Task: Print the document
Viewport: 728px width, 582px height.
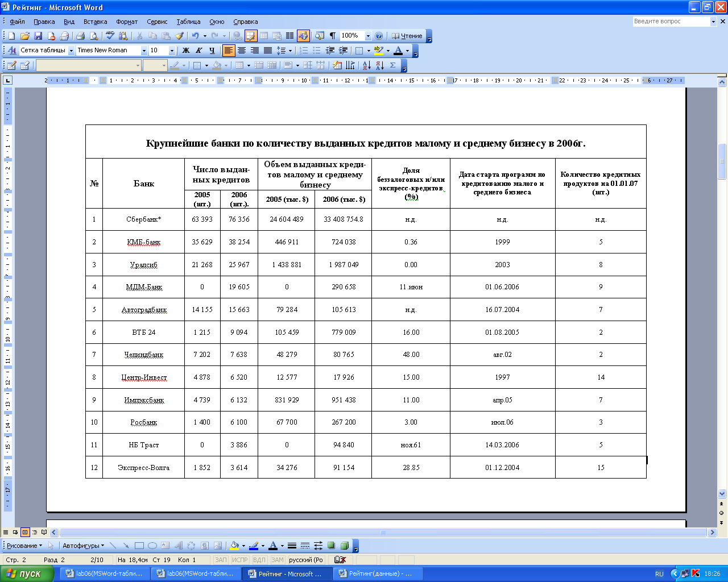Action: [x=81, y=36]
